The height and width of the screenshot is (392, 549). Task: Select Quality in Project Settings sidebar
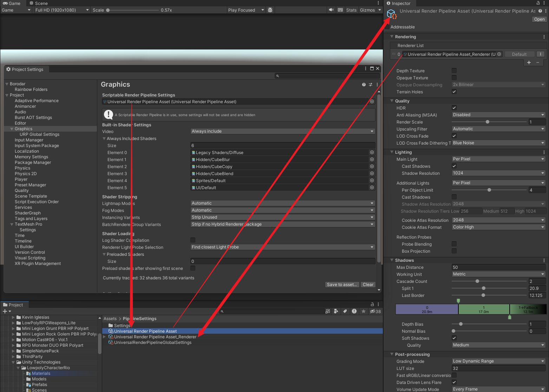[x=22, y=191]
